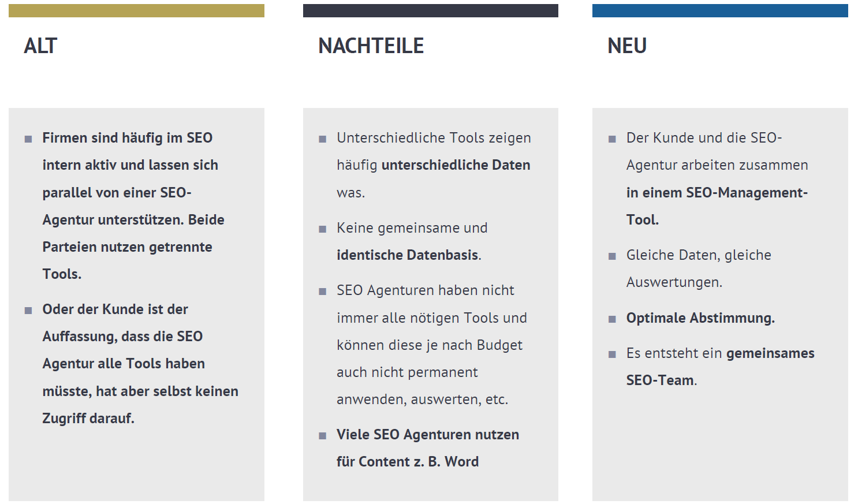Click the bullet before 'Viele SEO Agenturen nutzen'
This screenshot has width=858, height=504.
pyautogui.click(x=323, y=436)
